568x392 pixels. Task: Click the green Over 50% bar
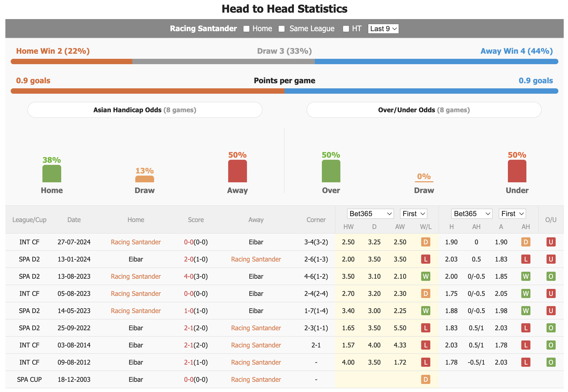pyautogui.click(x=331, y=171)
